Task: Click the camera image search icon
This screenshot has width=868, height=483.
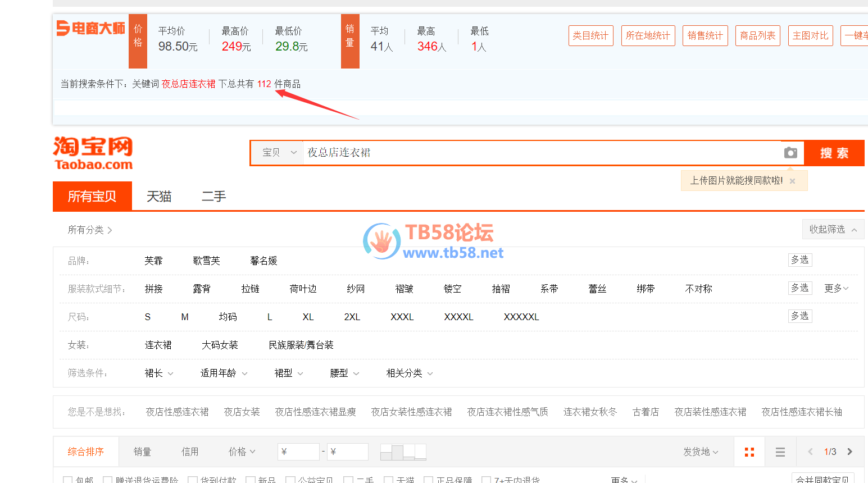Action: (x=790, y=153)
